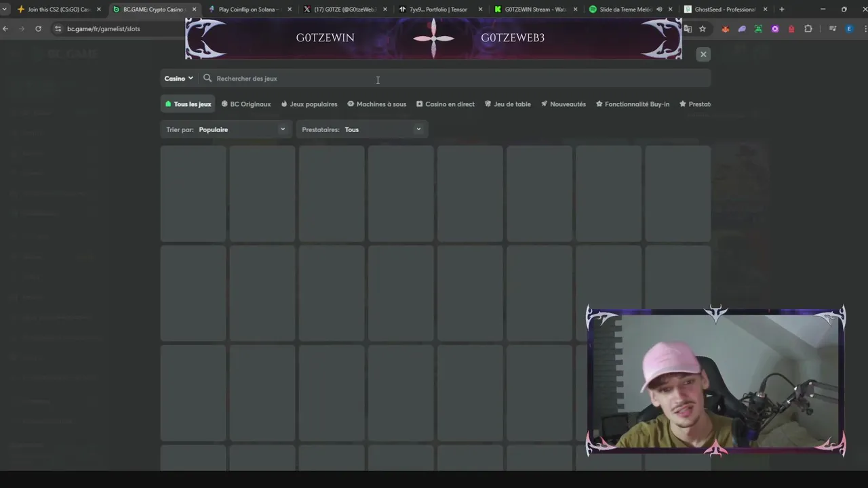The height and width of the screenshot is (488, 868).
Task: Expand the Trier par Populaire dropdown
Action: [226, 129]
